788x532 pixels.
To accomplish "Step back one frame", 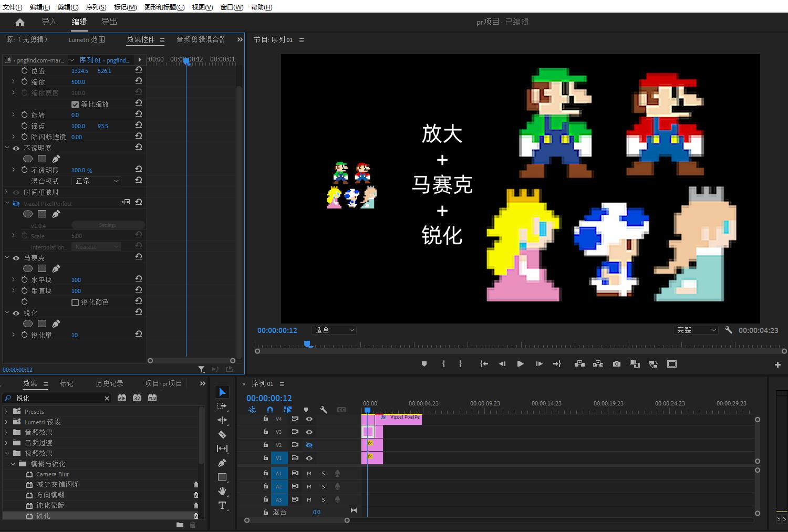I will (x=502, y=364).
